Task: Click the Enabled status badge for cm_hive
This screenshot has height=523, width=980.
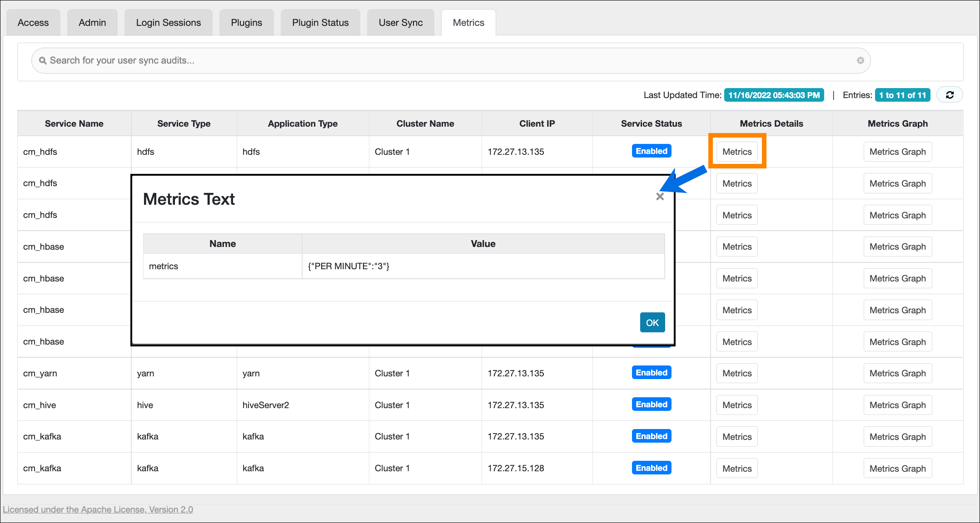Action: pos(651,405)
